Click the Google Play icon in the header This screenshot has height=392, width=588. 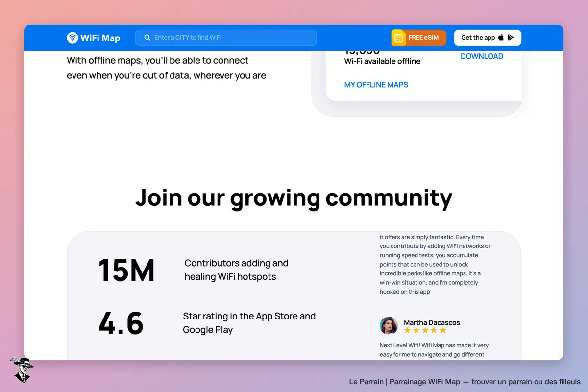pyautogui.click(x=511, y=38)
